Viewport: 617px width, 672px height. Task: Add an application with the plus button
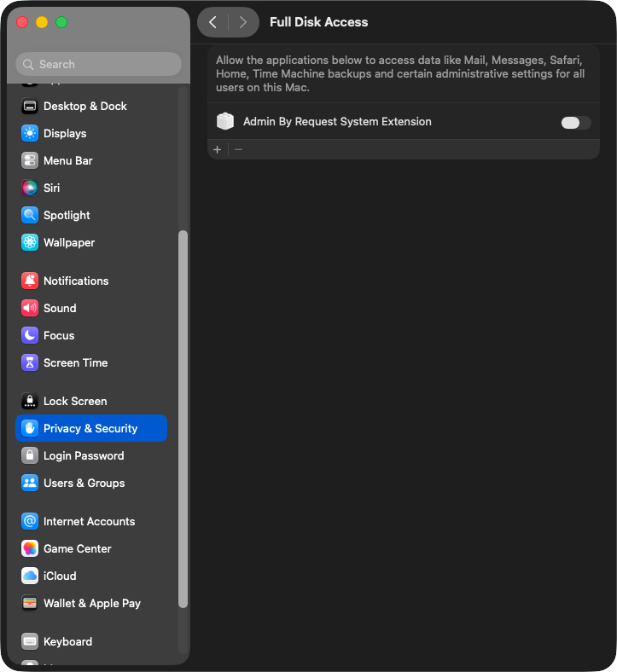218,150
